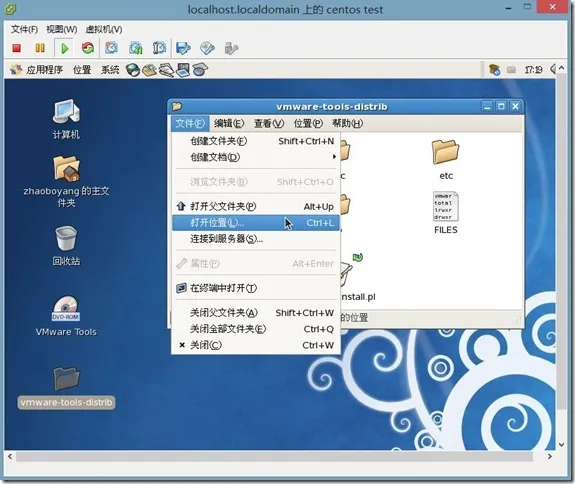
Task: Open the snapshot manager toolbar icon
Action: point(159,48)
